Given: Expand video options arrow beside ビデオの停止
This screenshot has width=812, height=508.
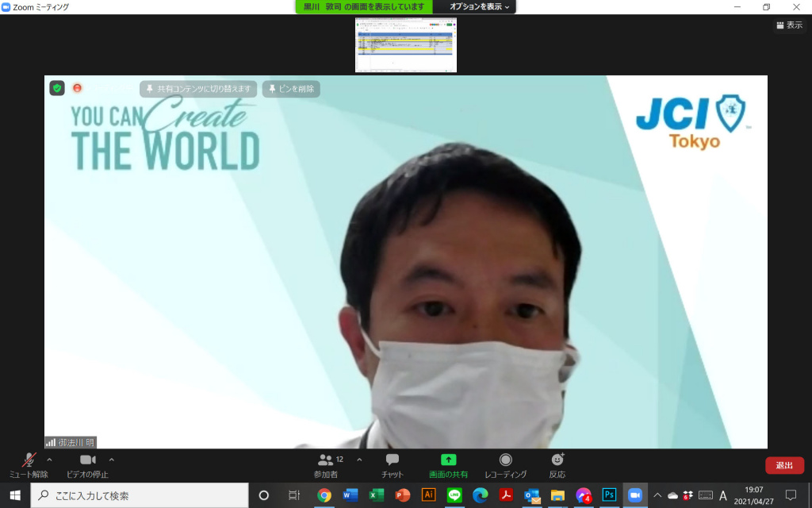Looking at the screenshot, I should [x=111, y=460].
